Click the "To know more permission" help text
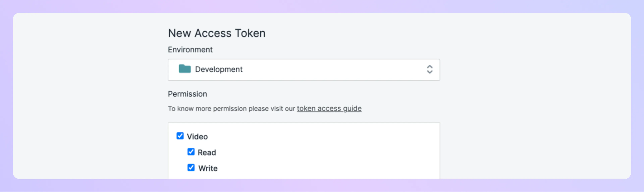 pos(231,109)
